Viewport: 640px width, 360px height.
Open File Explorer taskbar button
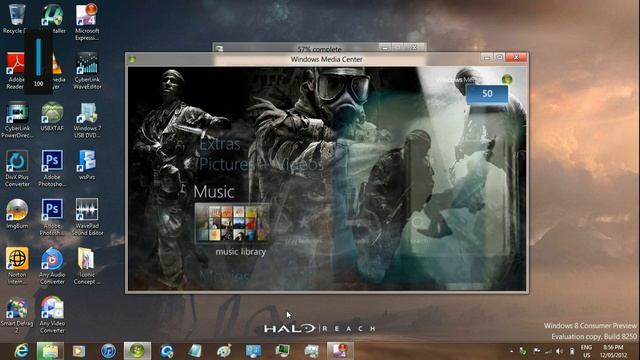pyautogui.click(x=50, y=351)
